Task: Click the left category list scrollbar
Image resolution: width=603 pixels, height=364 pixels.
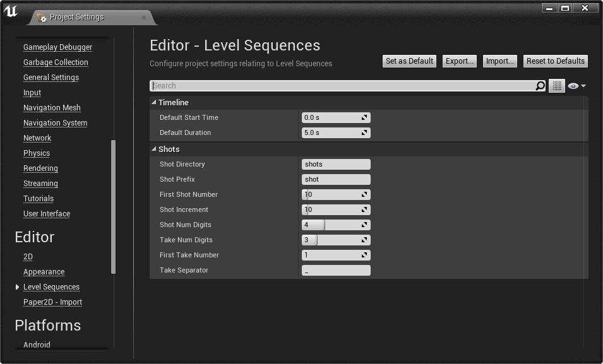Action: (114, 206)
